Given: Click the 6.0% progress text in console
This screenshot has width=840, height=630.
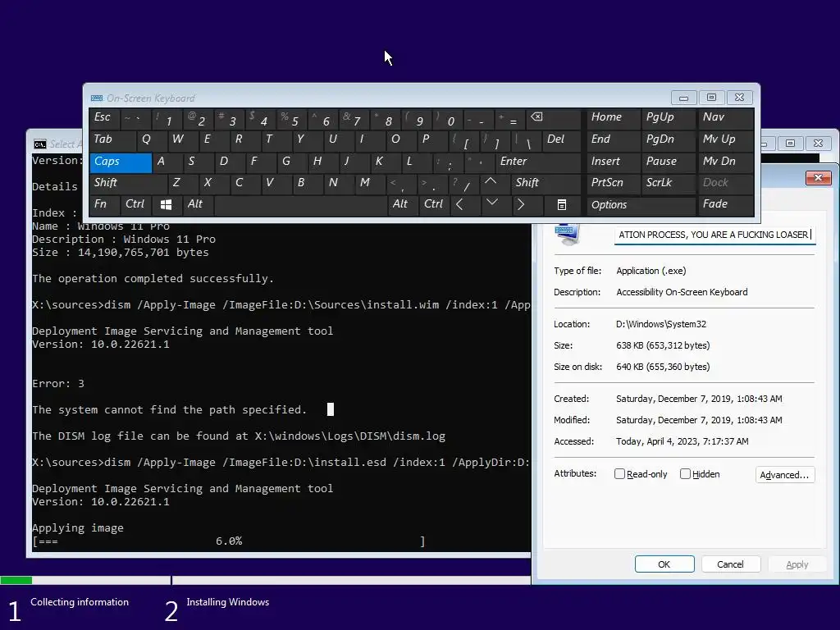Looking at the screenshot, I should click(229, 541).
